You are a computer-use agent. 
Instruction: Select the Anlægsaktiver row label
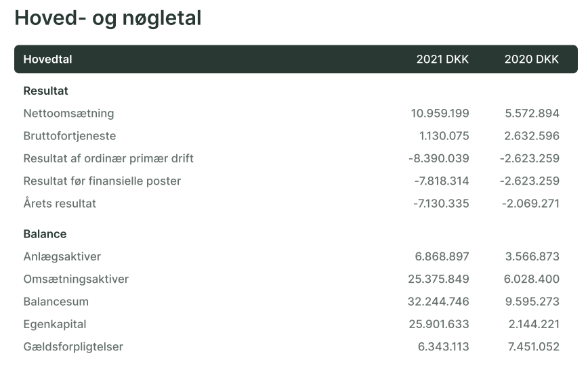tap(62, 256)
